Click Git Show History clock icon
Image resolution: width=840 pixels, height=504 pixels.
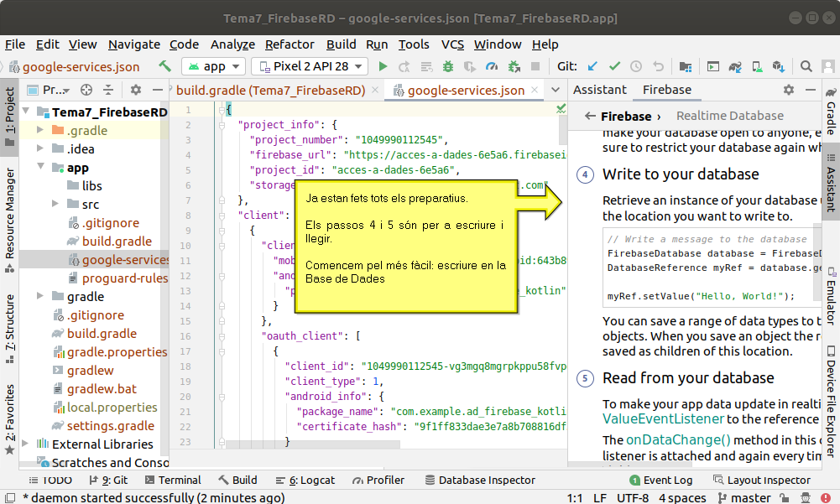[636, 66]
